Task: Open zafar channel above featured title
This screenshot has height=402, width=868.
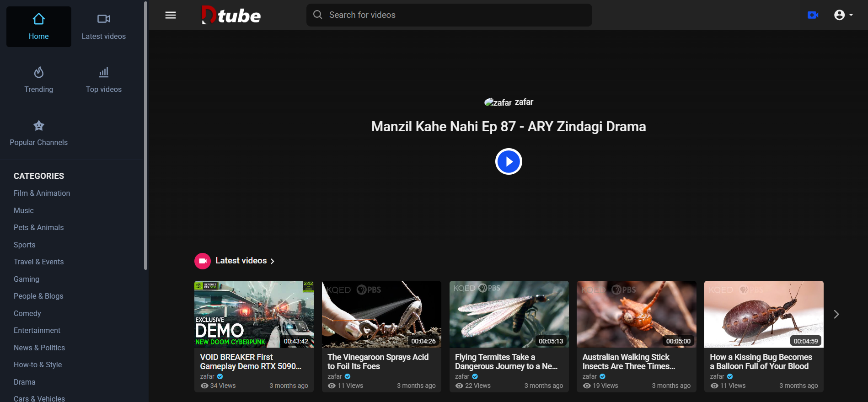Action: point(509,102)
